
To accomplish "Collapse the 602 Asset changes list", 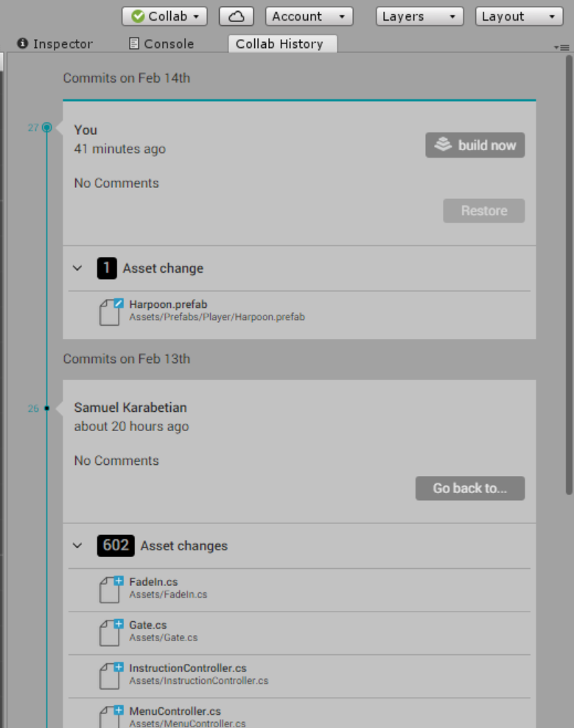I will (x=78, y=546).
